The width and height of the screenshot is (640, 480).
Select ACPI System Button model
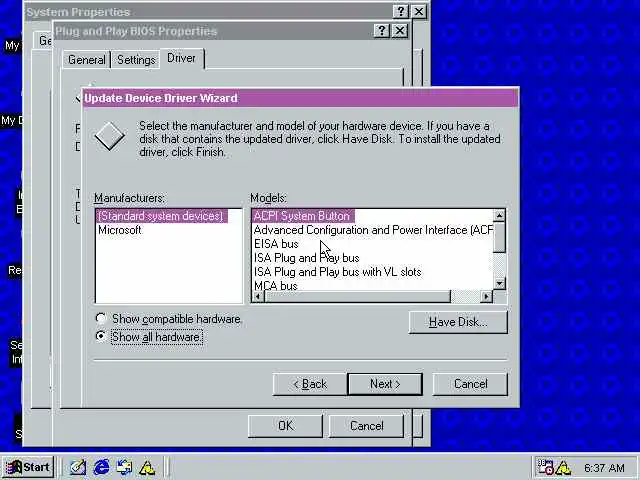tap(303, 216)
